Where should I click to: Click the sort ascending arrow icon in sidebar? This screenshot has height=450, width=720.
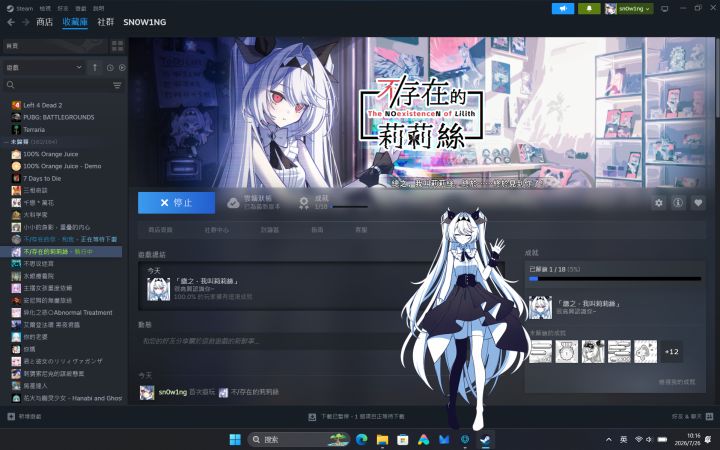(95, 68)
